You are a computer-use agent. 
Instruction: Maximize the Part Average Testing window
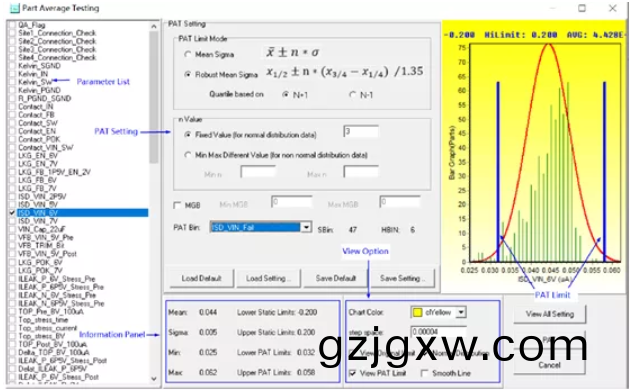(x=582, y=8)
